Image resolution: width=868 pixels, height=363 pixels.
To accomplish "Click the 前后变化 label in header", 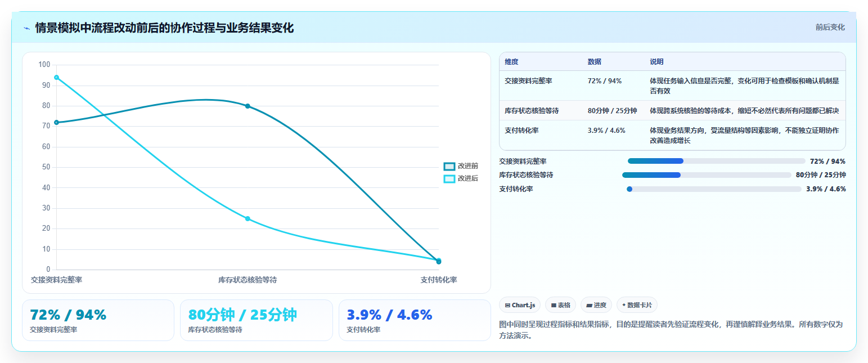I will tap(830, 28).
